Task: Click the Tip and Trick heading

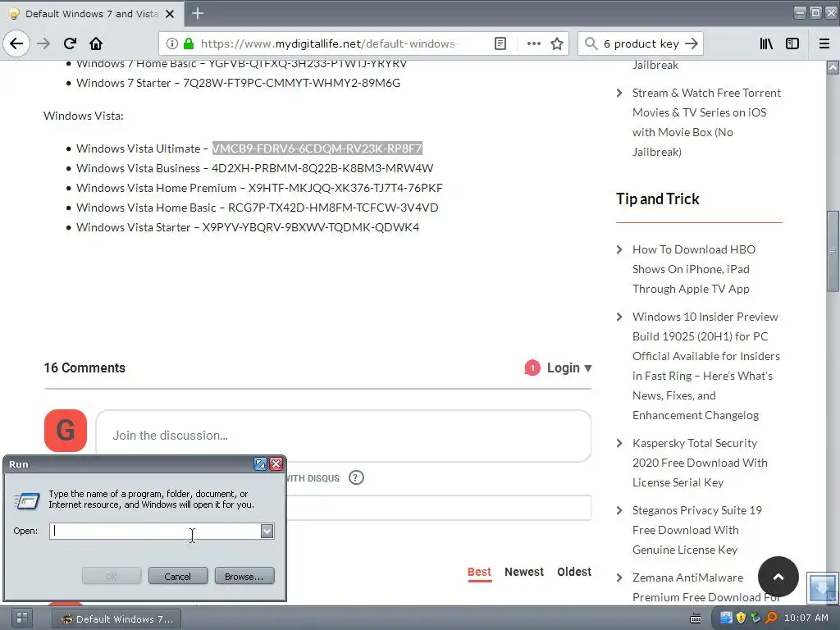Action: [x=657, y=199]
